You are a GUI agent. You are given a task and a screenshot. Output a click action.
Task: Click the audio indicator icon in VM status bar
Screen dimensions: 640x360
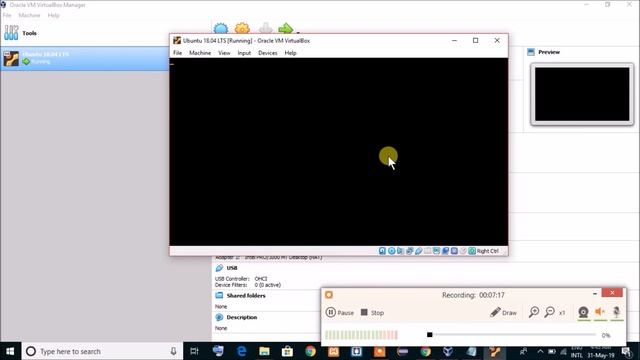coord(400,251)
